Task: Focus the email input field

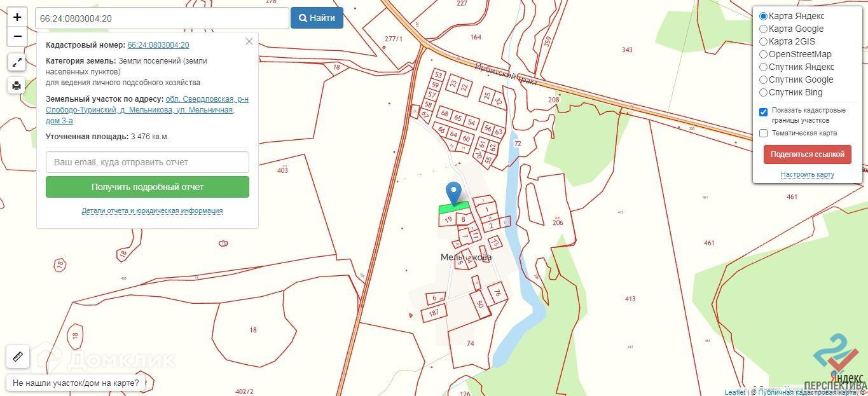Action: (x=148, y=162)
